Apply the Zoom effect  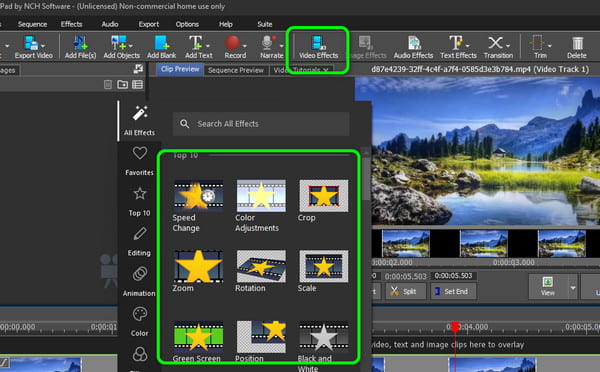(x=198, y=271)
